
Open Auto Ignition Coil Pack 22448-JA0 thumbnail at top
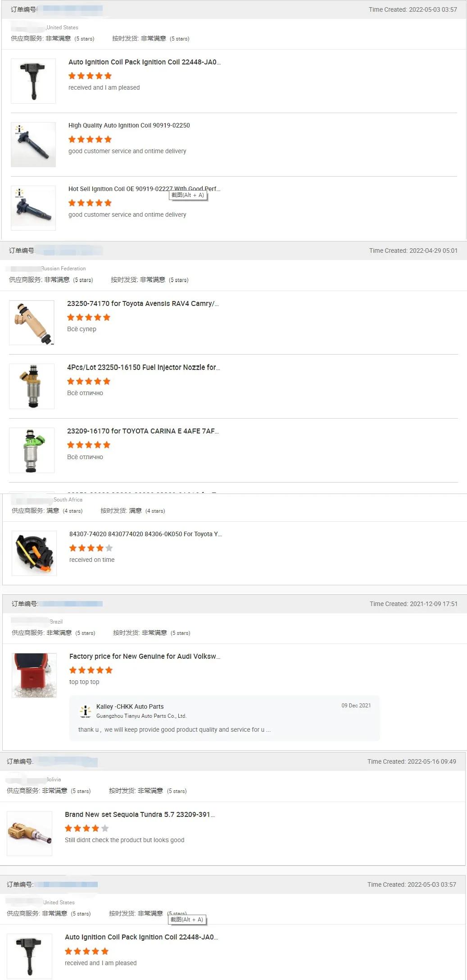coord(33,81)
